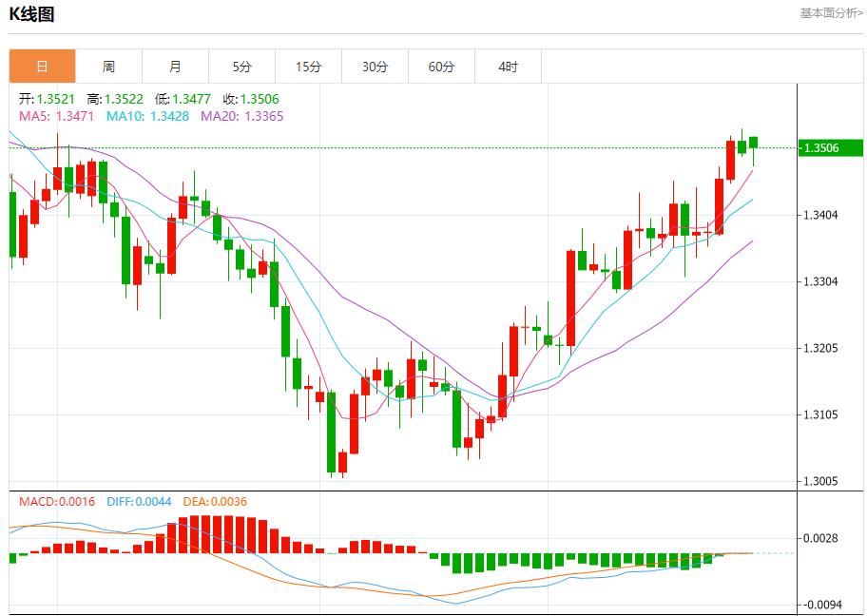Switch to the 周 weekly tab

pyautogui.click(x=108, y=67)
